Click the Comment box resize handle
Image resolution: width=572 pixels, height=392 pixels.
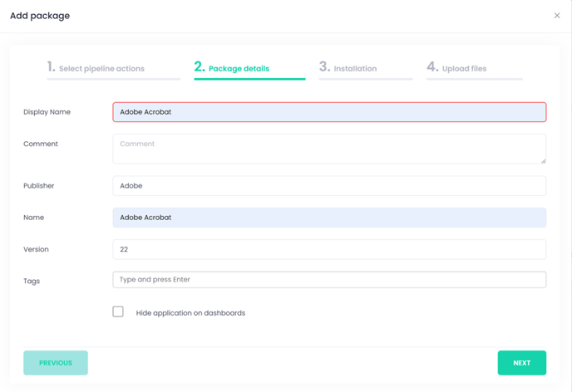543,160
